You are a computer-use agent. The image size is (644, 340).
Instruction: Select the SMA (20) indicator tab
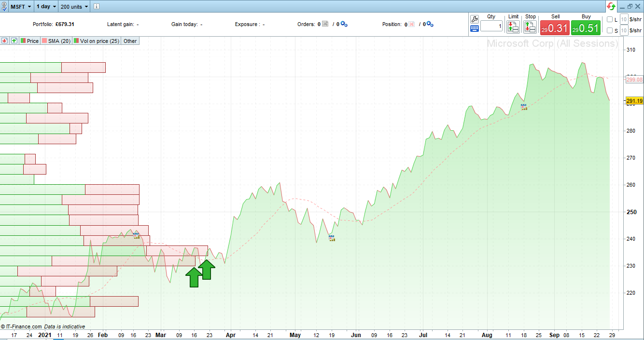[56, 41]
